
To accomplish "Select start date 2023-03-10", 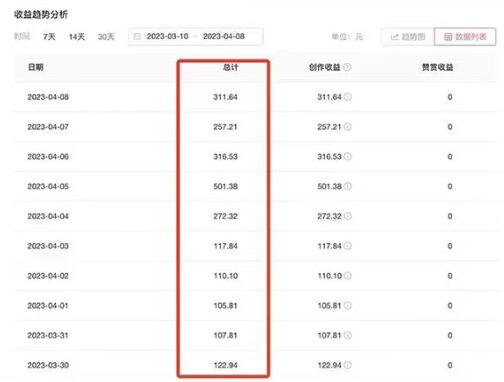I will [167, 36].
